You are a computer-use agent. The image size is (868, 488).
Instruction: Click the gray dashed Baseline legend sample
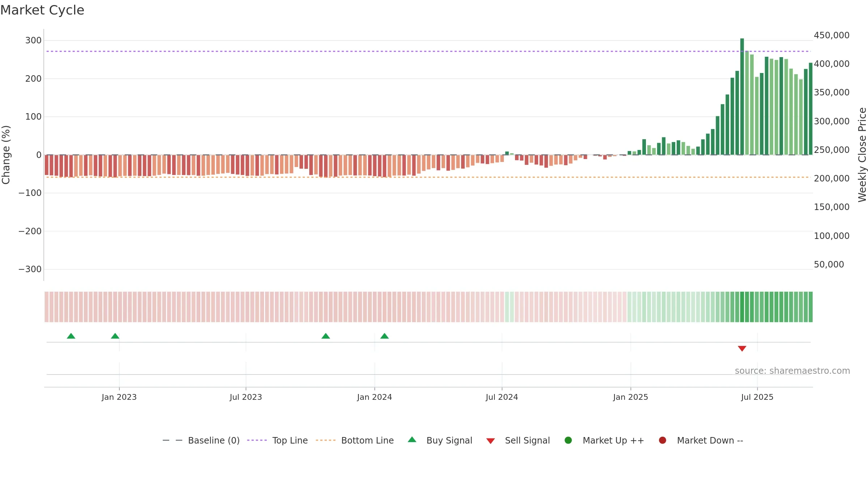click(173, 440)
